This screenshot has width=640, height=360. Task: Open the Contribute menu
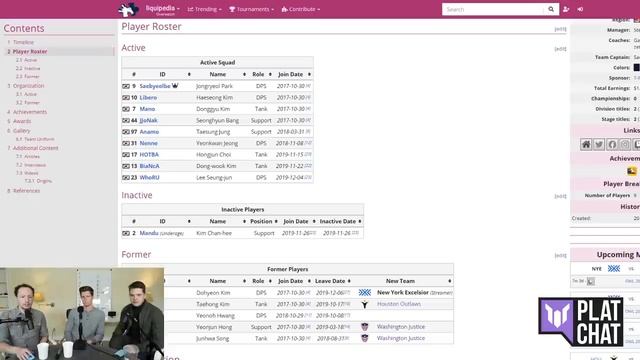pos(300,9)
